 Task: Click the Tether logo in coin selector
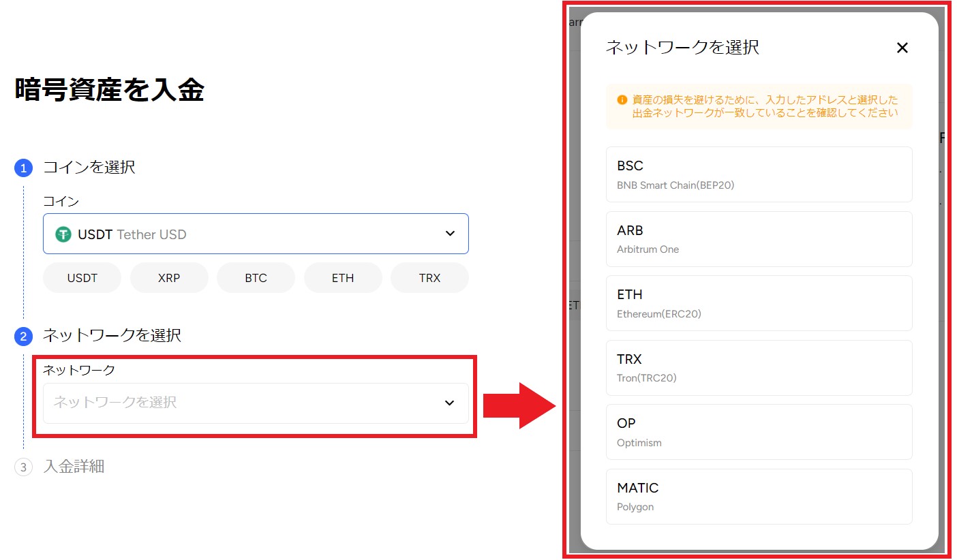click(x=64, y=234)
